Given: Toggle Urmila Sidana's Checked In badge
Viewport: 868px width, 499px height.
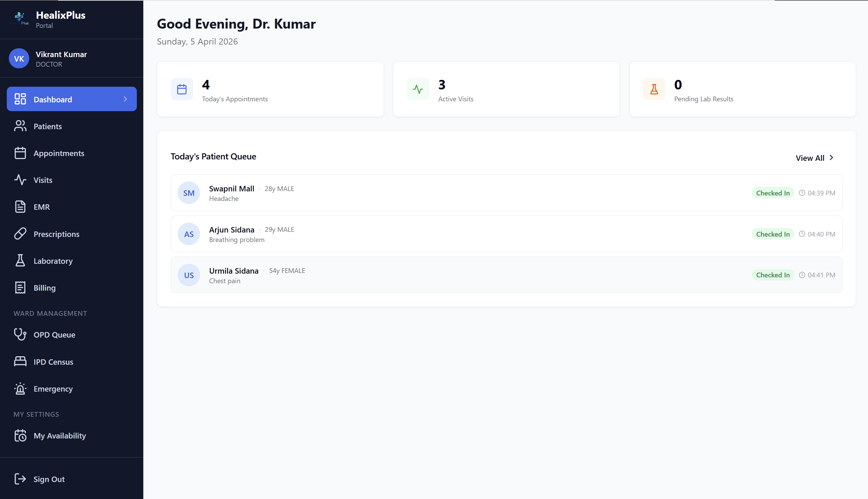Looking at the screenshot, I should point(773,275).
